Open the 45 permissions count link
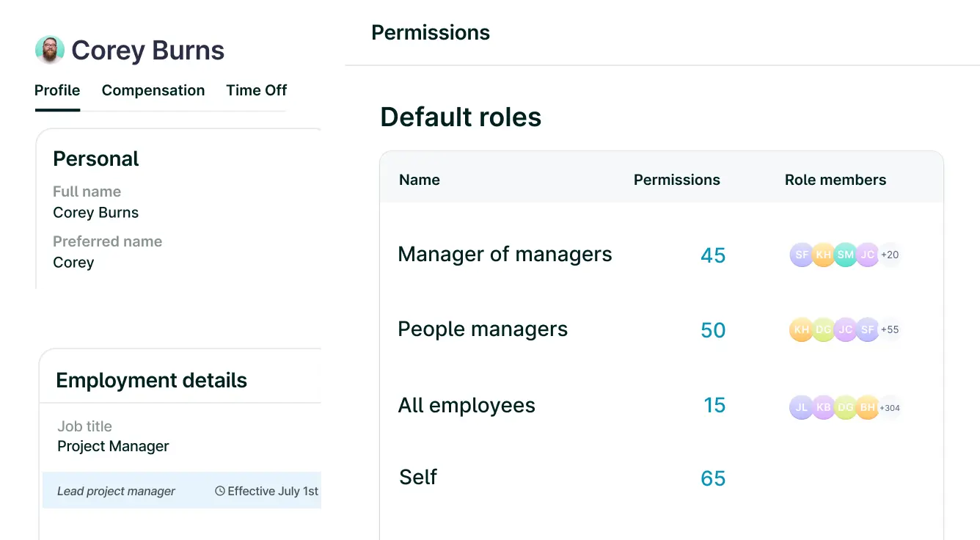The image size is (980, 540). pos(713,255)
